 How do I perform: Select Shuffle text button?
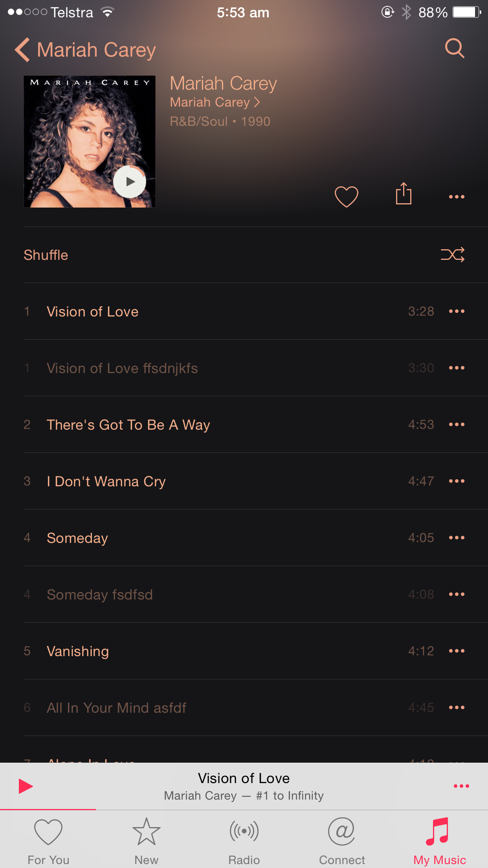click(46, 255)
